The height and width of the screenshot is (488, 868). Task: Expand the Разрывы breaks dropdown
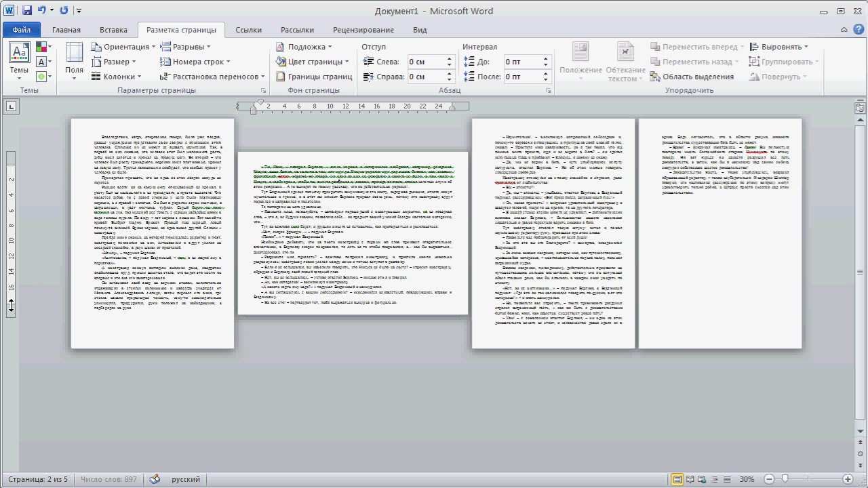click(x=185, y=47)
